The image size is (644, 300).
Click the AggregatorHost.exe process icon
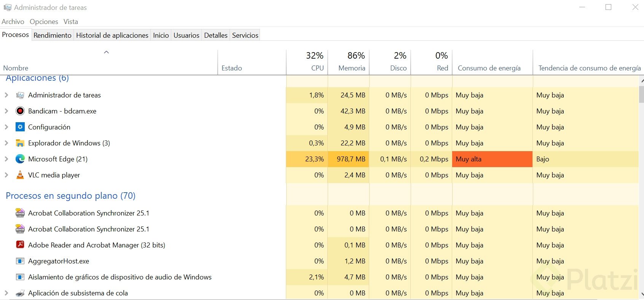click(x=20, y=261)
